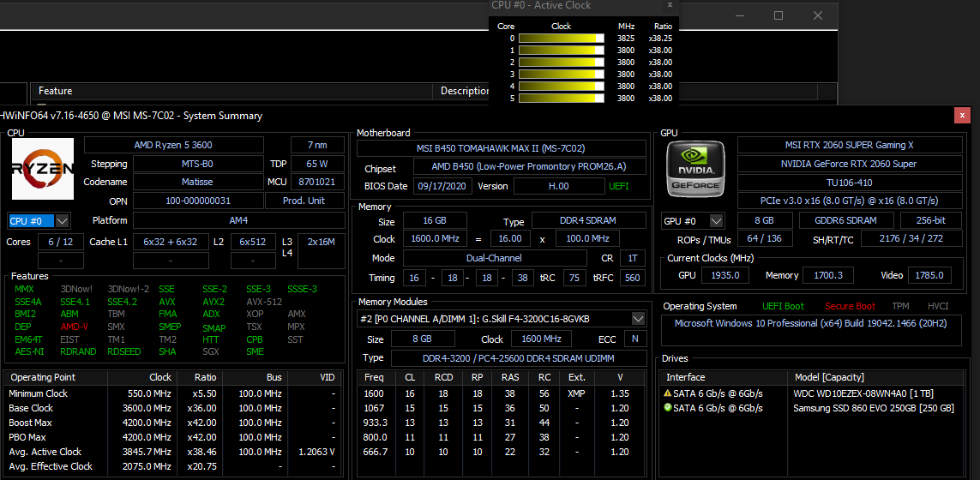980x480 pixels.
Task: Click the MSI RTX 2060 SUPER Gaming X field
Action: pos(850,145)
